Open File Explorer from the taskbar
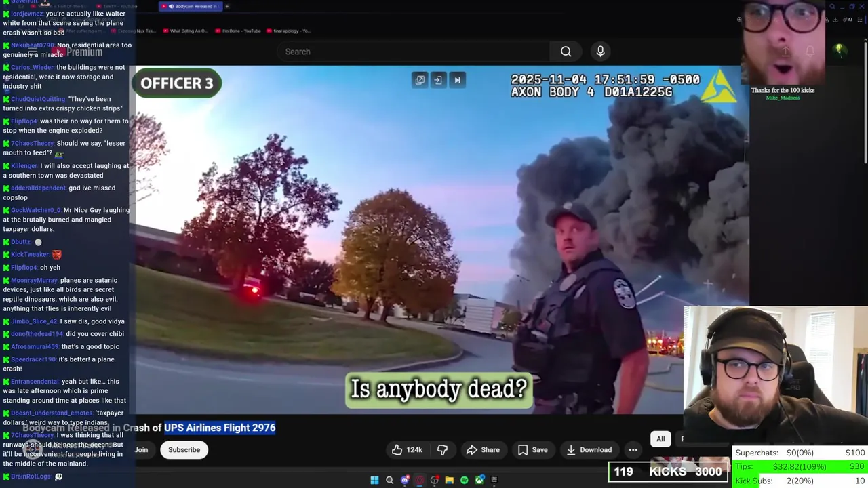The image size is (868, 488). (x=449, y=480)
